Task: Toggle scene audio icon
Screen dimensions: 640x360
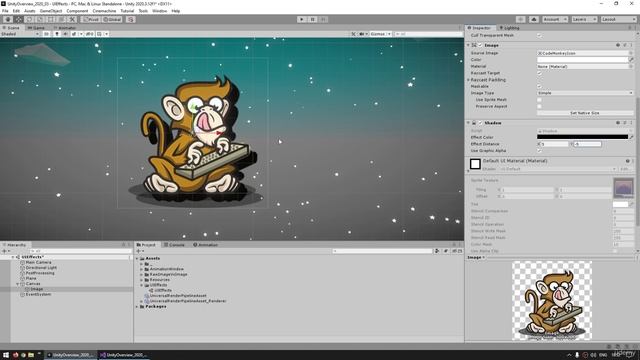Action: [65, 34]
